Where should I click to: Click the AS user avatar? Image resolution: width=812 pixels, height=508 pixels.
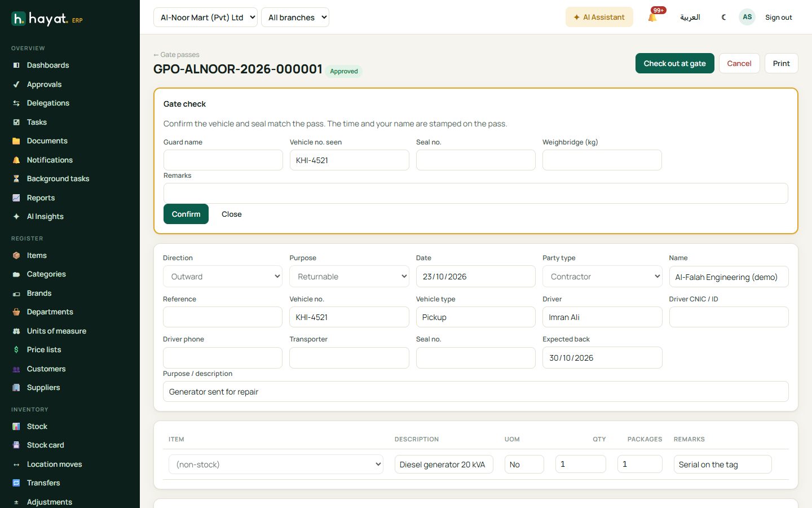tap(747, 17)
